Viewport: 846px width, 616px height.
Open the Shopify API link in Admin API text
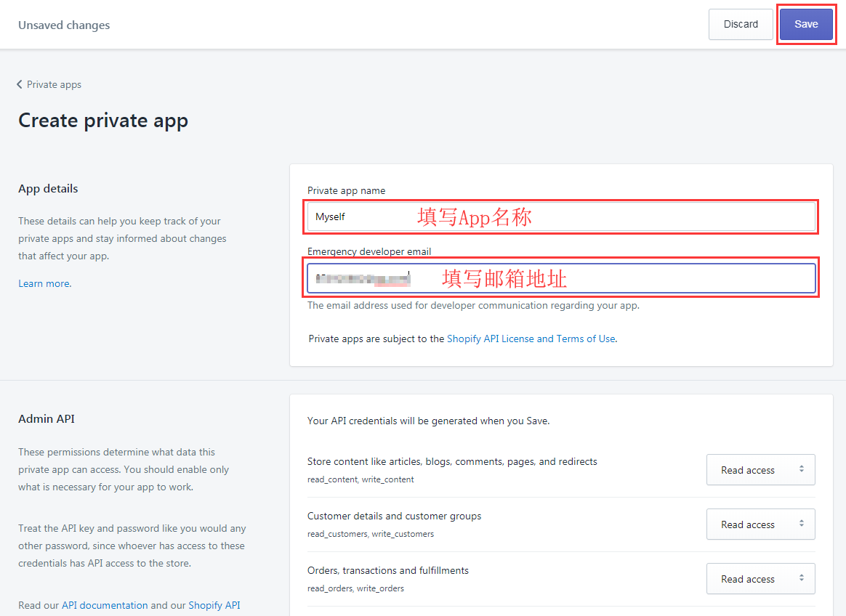tap(214, 605)
